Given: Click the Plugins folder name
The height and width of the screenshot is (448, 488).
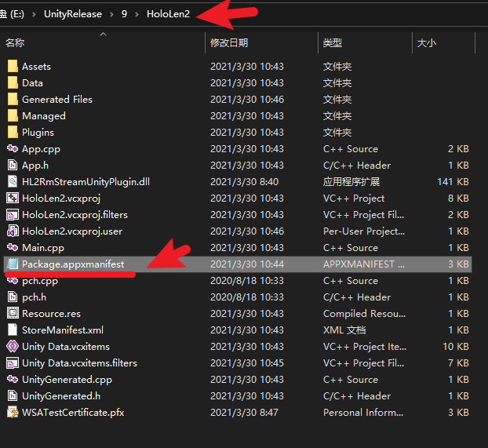Looking at the screenshot, I should click(x=38, y=133).
